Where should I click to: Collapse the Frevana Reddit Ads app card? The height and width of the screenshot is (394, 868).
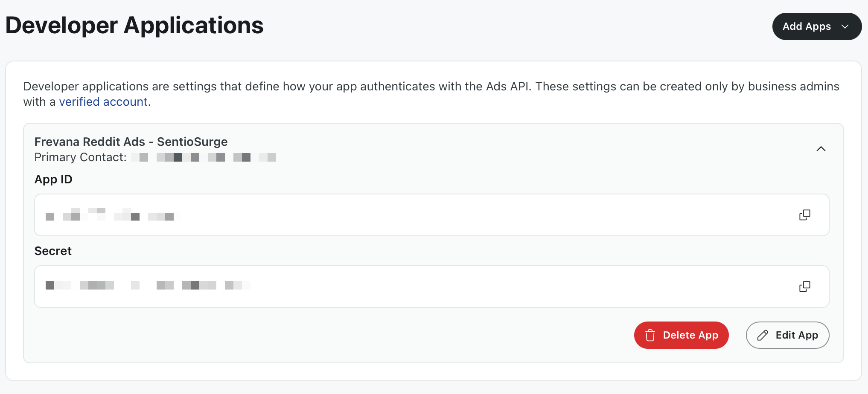tap(821, 149)
